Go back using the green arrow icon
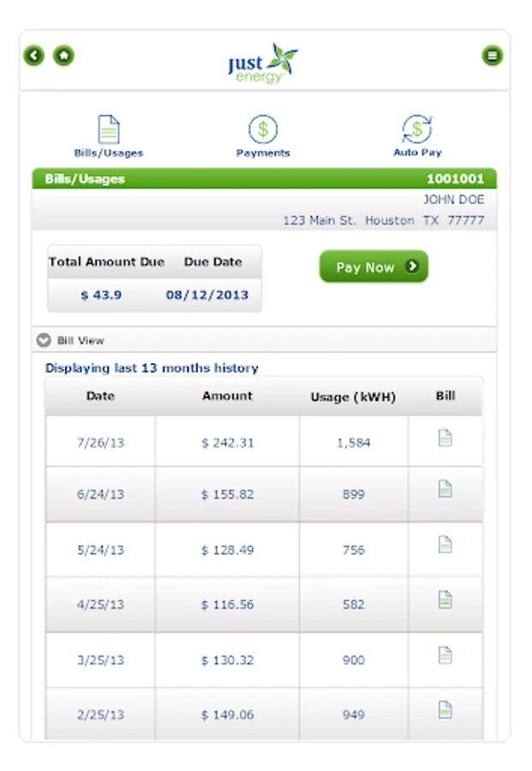 [34, 56]
